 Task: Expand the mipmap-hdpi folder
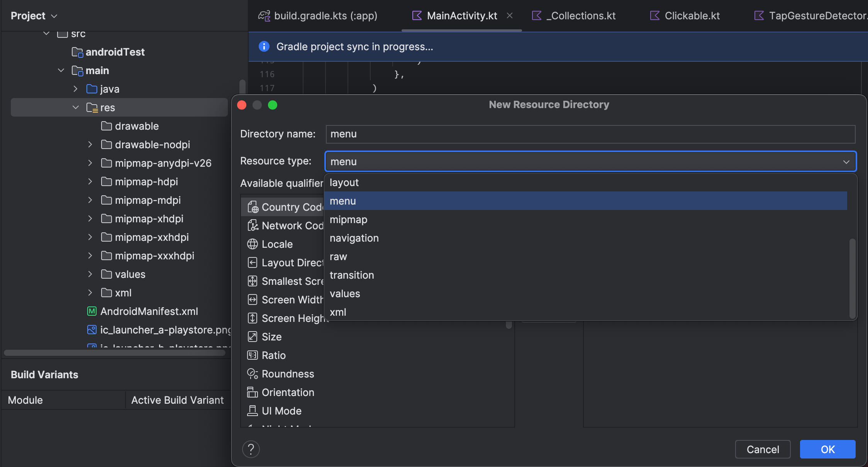click(x=90, y=181)
